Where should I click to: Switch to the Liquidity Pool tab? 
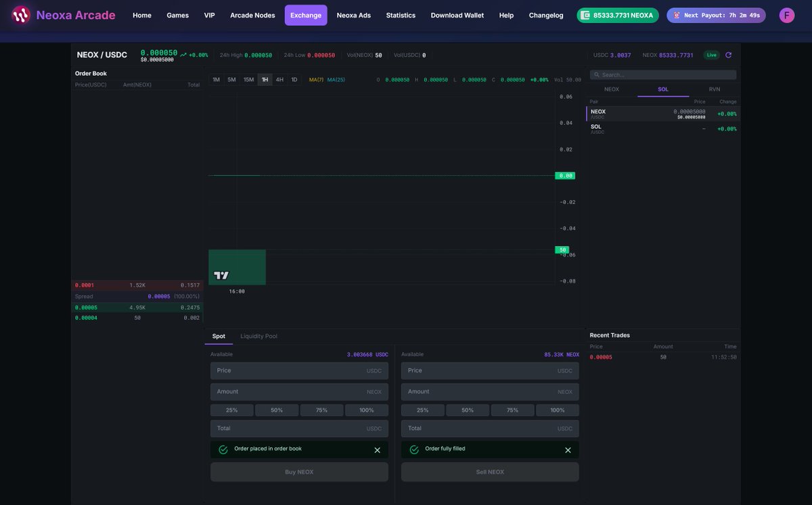[259, 336]
